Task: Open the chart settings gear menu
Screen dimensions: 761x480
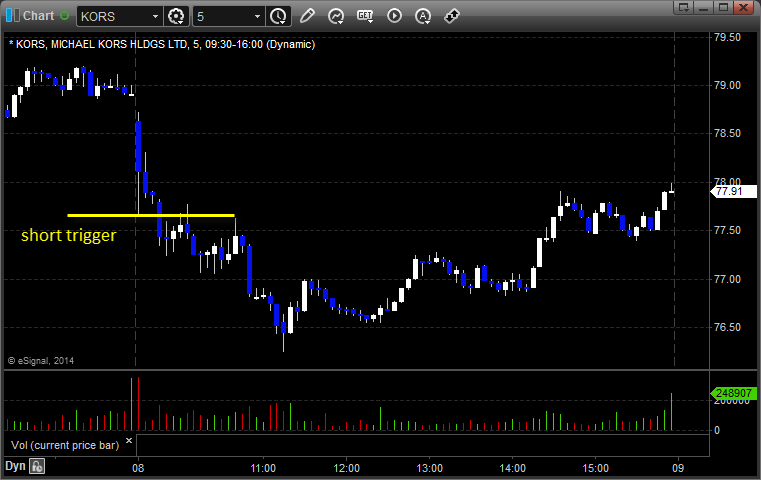Action: 176,16
